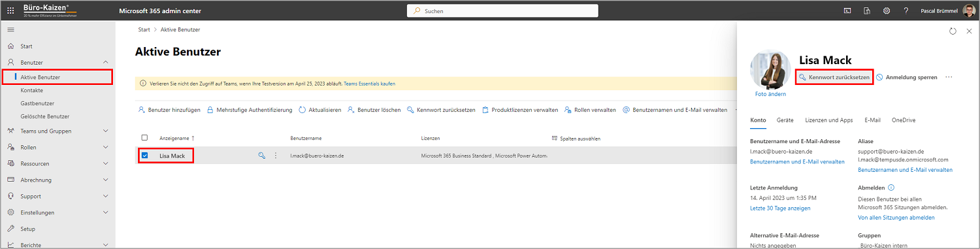Open the app launcher waffle icon
This screenshot has width=980, height=249.
(10, 11)
